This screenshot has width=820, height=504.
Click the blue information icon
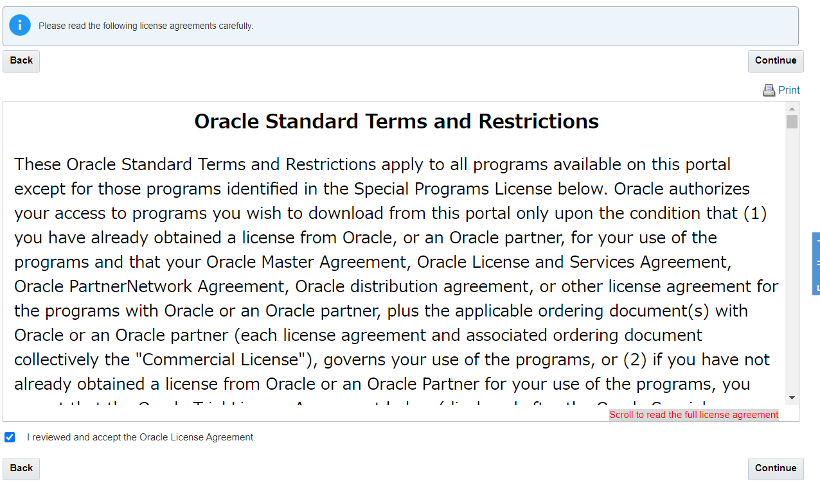(20, 26)
